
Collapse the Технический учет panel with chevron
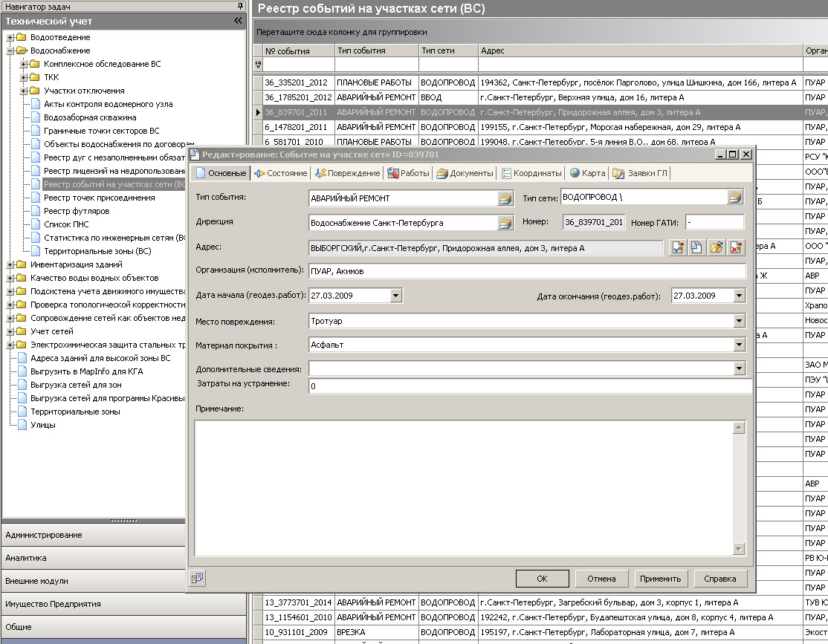point(238,21)
